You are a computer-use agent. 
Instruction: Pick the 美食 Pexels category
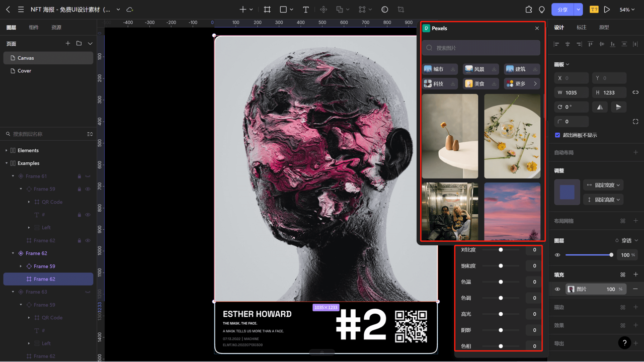[481, 83]
